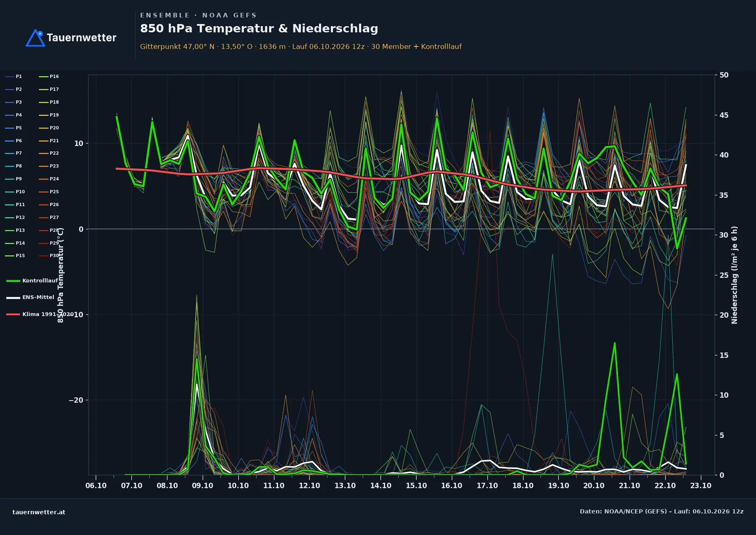Select the chart title '850 hPa Temperatur & Niederschlag'
This screenshot has height=535, width=756.
coord(259,29)
